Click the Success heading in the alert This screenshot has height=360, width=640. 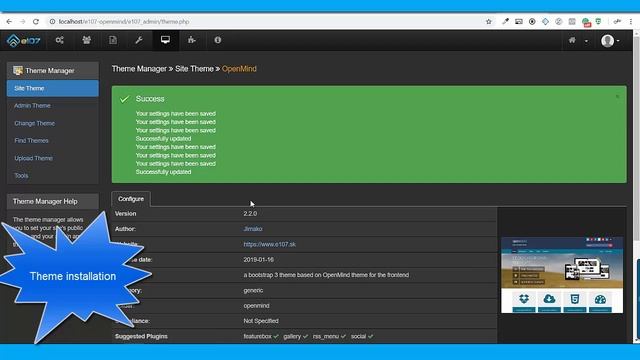coord(150,99)
